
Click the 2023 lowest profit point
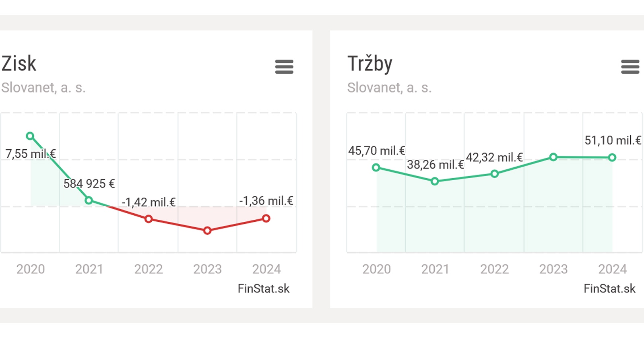[x=207, y=231]
